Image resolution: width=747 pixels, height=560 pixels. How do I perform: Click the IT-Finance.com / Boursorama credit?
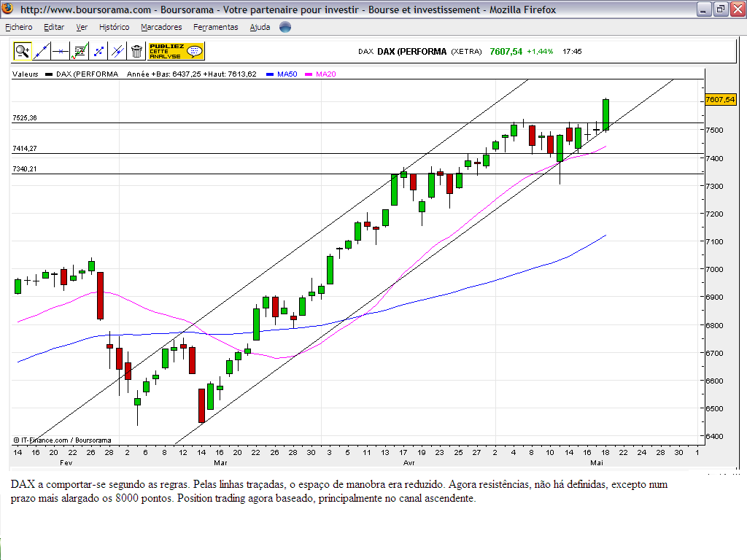pos(63,440)
